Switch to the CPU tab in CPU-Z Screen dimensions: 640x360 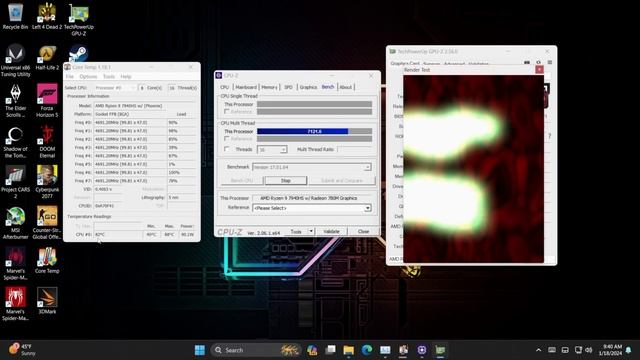pos(224,87)
